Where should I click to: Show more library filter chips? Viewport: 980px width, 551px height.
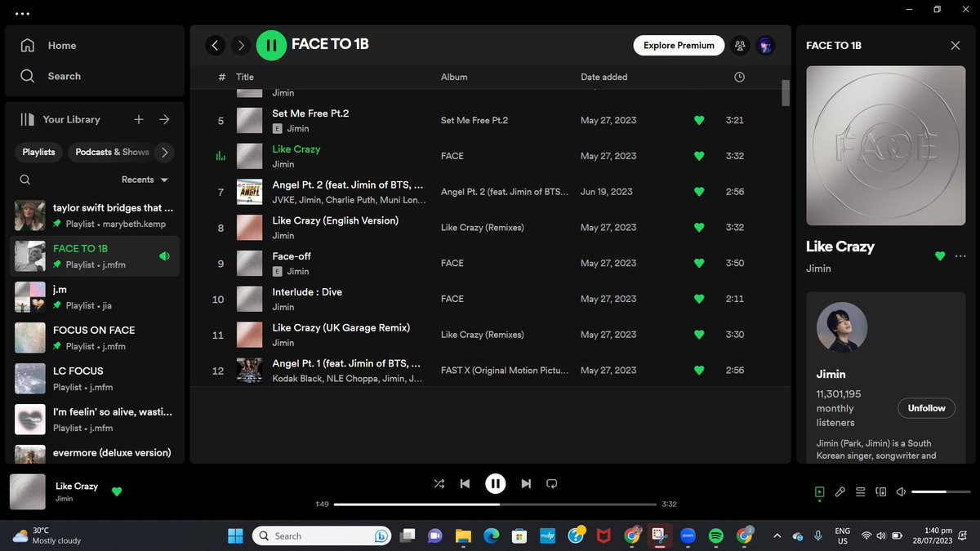pos(165,152)
